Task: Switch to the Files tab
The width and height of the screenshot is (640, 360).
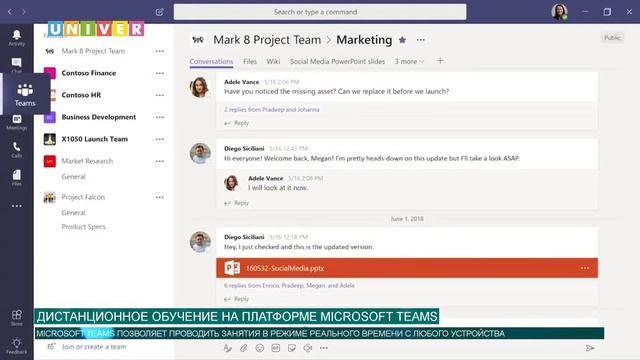Action: click(x=250, y=61)
